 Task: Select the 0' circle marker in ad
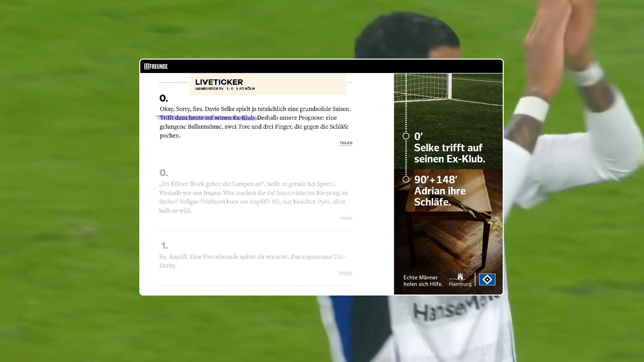pos(406,136)
